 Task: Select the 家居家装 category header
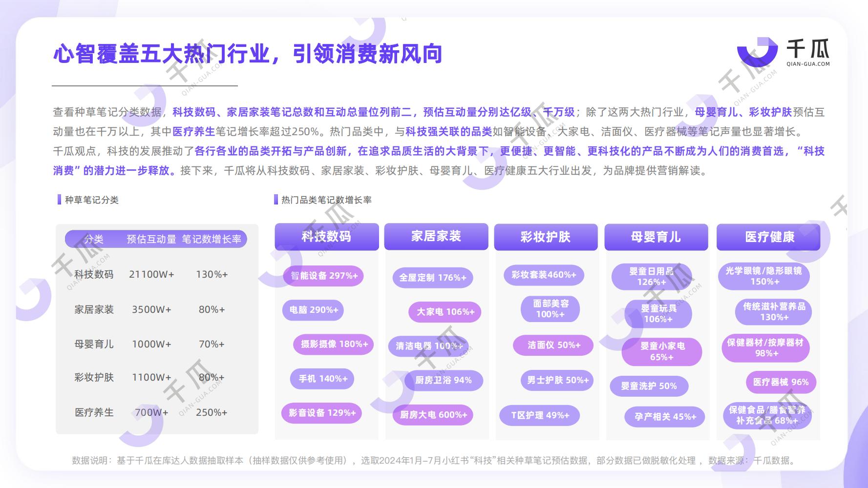(436, 237)
